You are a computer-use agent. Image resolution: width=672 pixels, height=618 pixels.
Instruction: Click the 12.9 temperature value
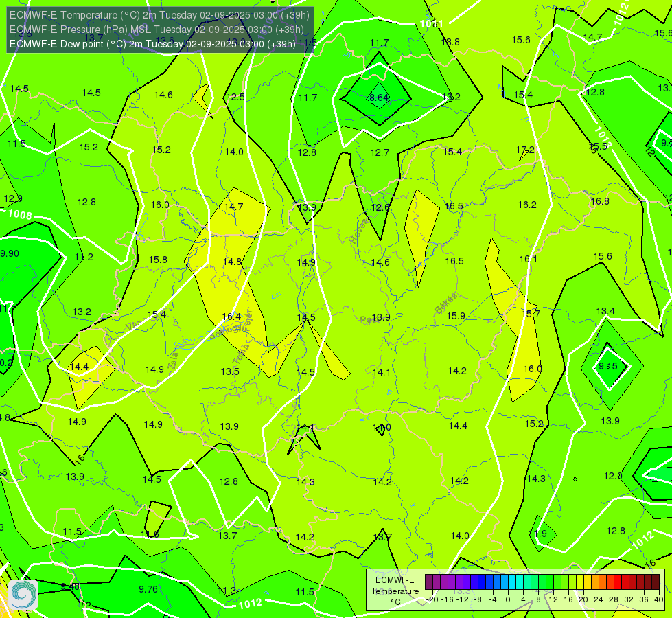click(13, 198)
